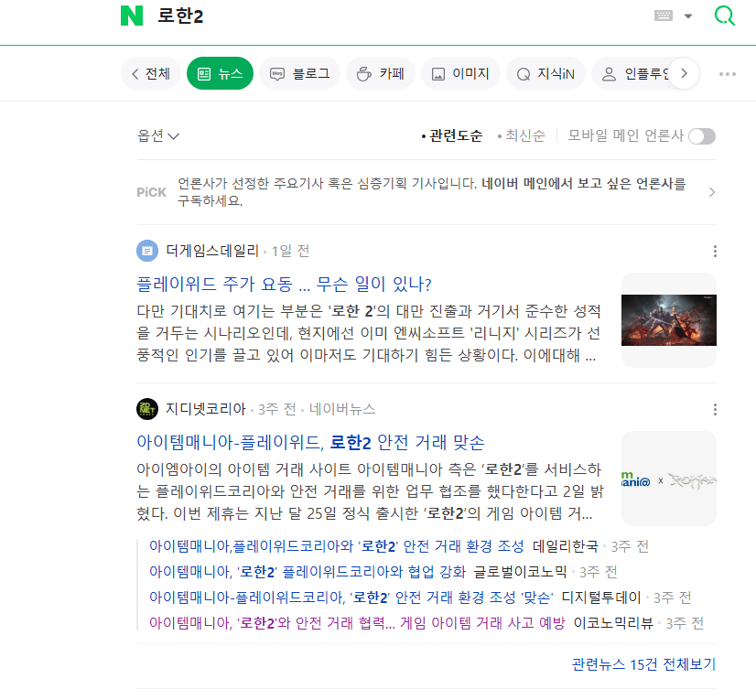Click the 지디넷코리아 publisher logo
756x700 pixels.
pyautogui.click(x=147, y=409)
